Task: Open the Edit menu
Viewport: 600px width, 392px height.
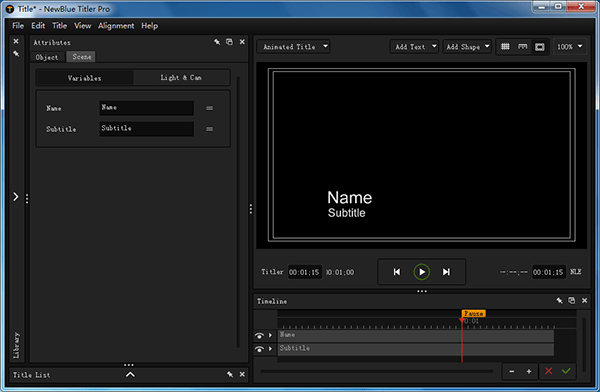Action: (38, 26)
